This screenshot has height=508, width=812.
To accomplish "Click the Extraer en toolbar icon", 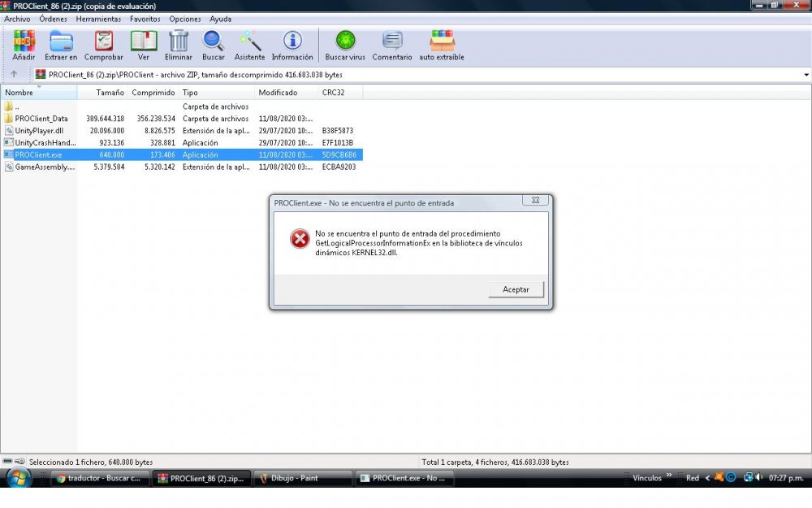I will point(61,41).
